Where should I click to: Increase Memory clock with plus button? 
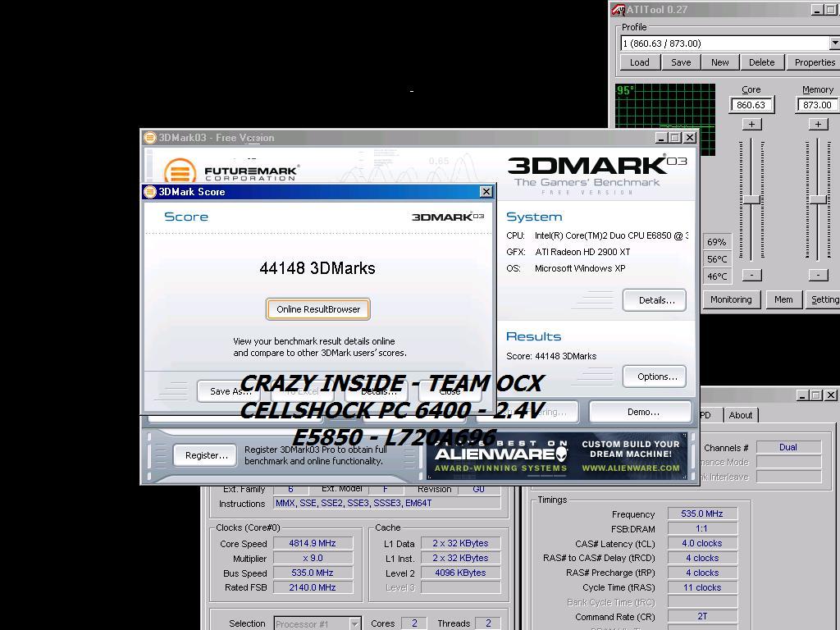click(818, 125)
